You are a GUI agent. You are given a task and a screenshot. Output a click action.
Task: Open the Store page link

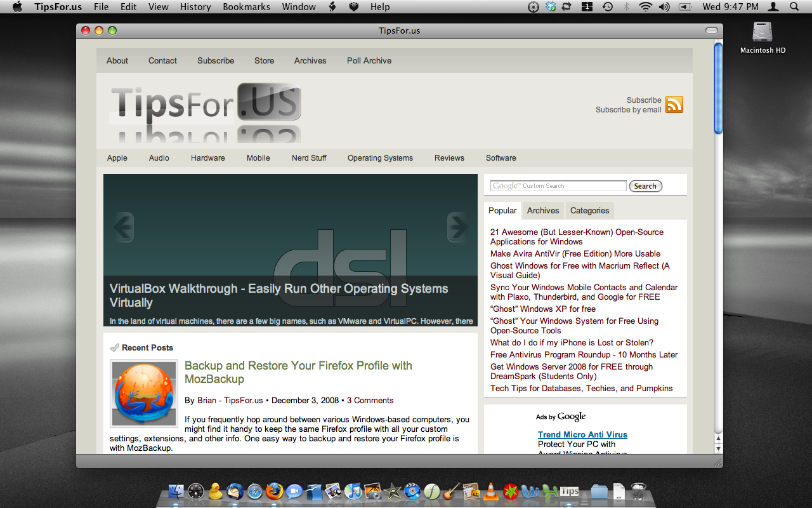point(265,61)
